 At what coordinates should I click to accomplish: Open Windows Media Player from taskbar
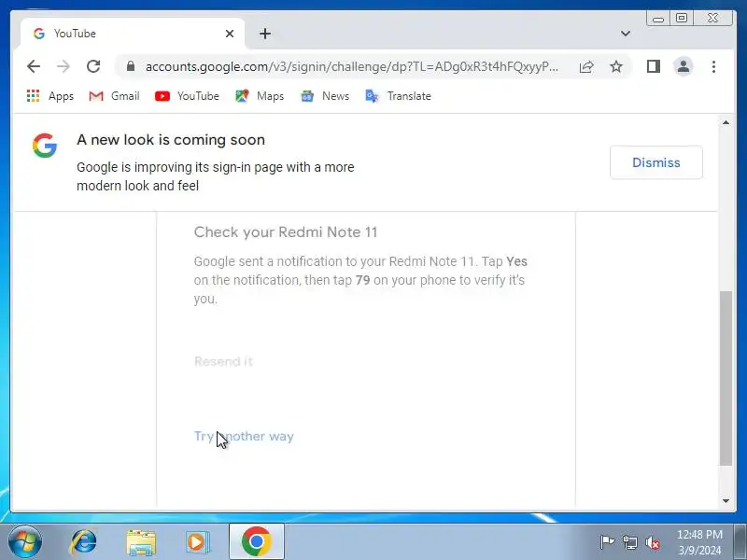click(197, 542)
